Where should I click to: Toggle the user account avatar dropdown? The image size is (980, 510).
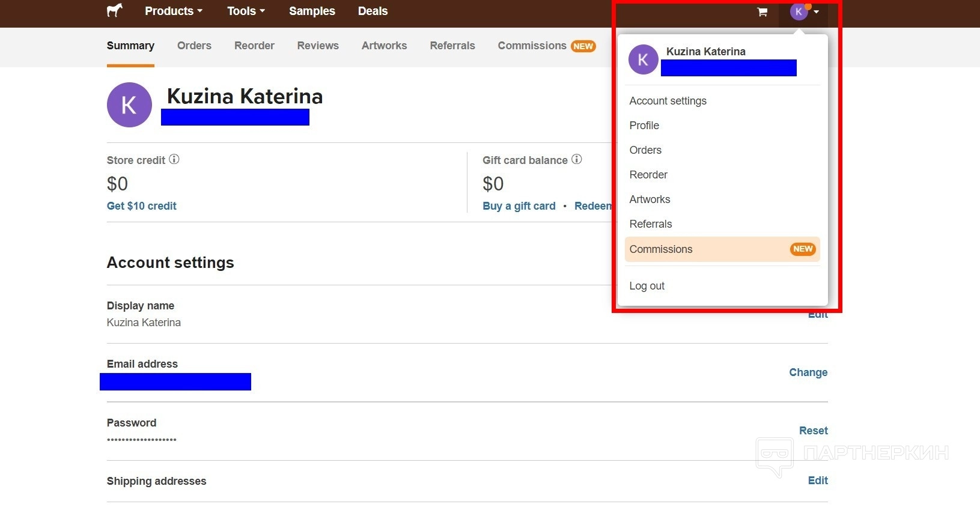coord(804,11)
